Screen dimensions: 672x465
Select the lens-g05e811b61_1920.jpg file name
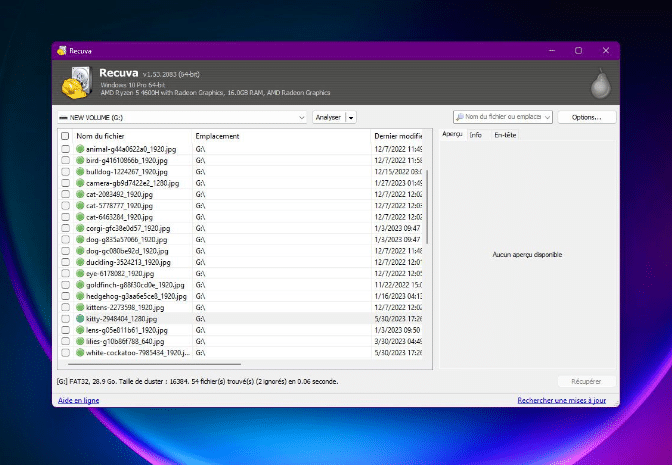tap(126, 330)
